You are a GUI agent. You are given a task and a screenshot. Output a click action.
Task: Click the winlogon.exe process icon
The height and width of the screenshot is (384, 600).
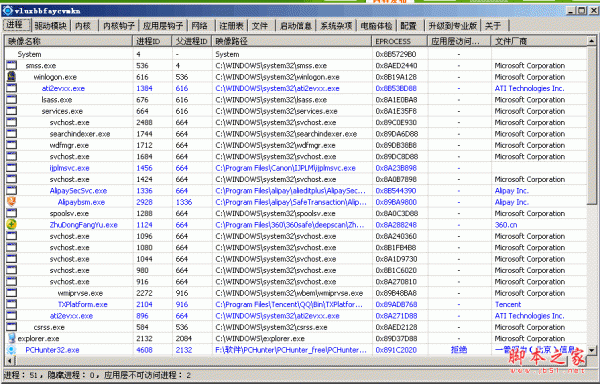11,77
